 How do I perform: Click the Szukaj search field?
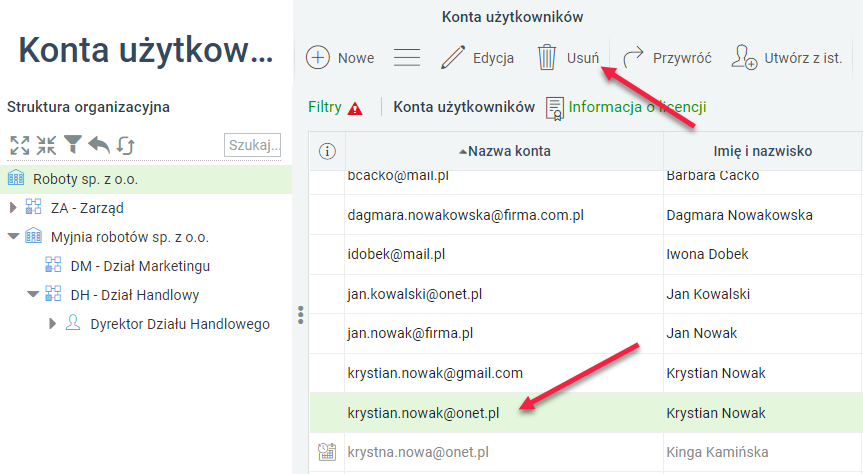(253, 145)
